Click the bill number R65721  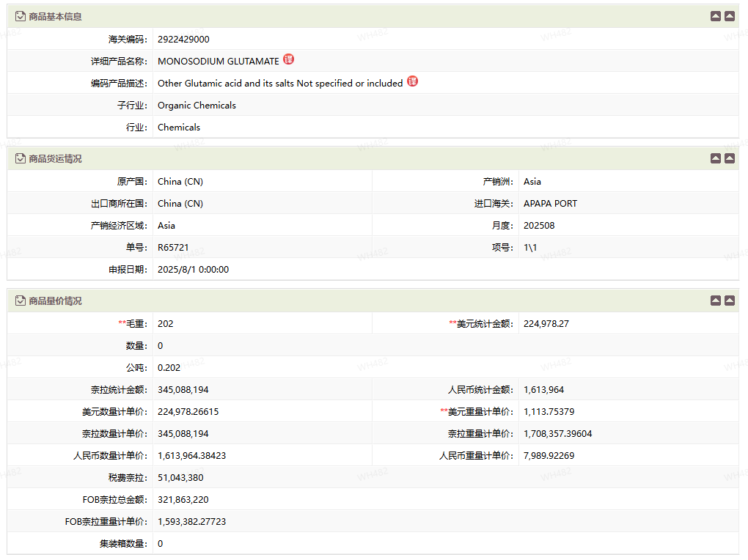pyautogui.click(x=173, y=248)
